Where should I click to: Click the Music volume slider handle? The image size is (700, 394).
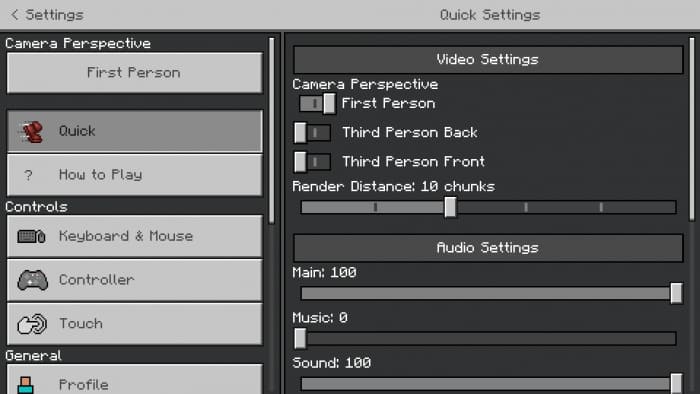(x=300, y=338)
